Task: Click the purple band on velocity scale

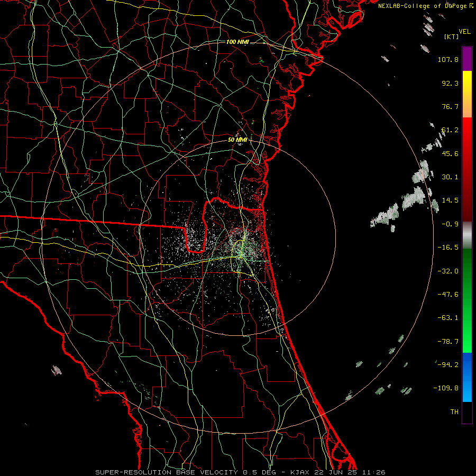Action: point(467,59)
